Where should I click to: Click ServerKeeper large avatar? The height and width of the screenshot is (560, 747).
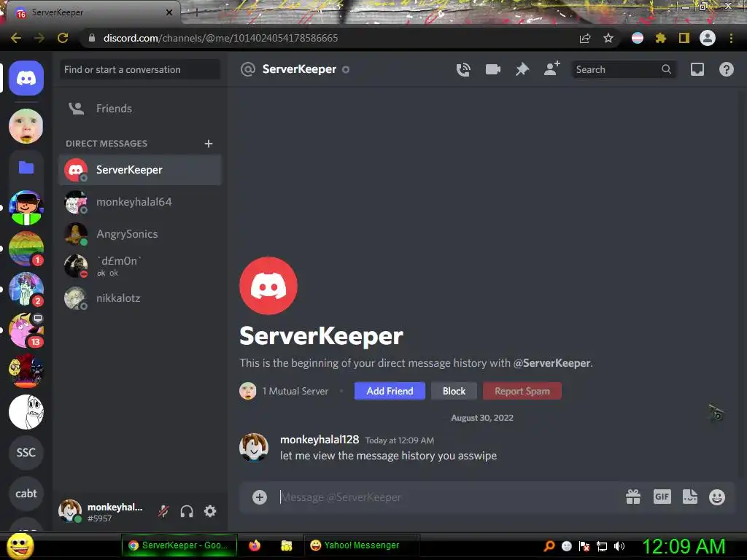(268, 286)
